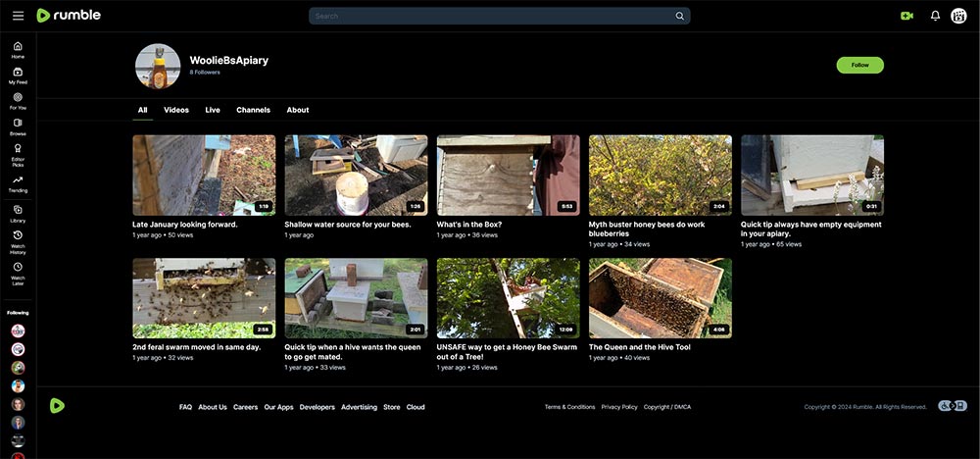Screen dimensions: 980x459
Task: Switch to the About tab
Action: click(298, 110)
